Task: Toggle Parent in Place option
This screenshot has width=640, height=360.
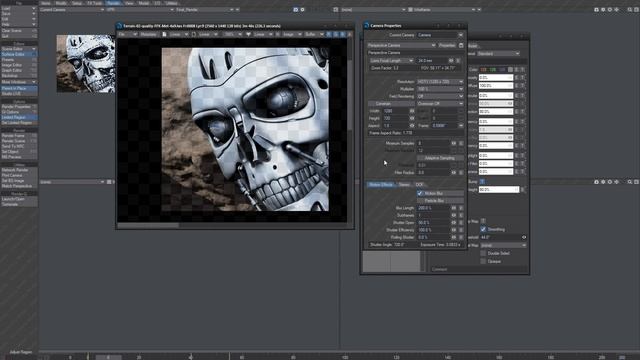Action: [x=19, y=88]
